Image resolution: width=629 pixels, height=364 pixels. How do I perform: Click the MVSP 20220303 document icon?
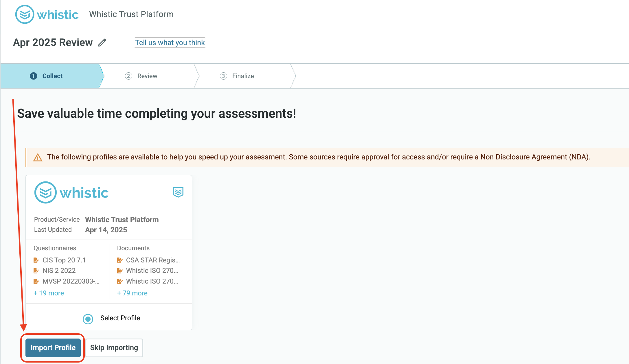(x=36, y=281)
